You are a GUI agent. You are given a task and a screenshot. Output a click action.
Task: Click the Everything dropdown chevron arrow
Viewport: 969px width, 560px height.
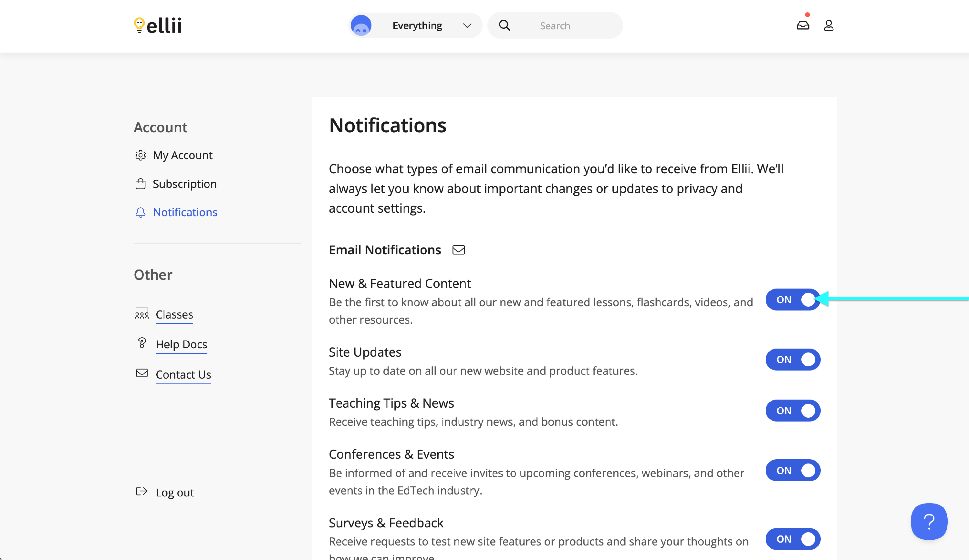(x=467, y=26)
